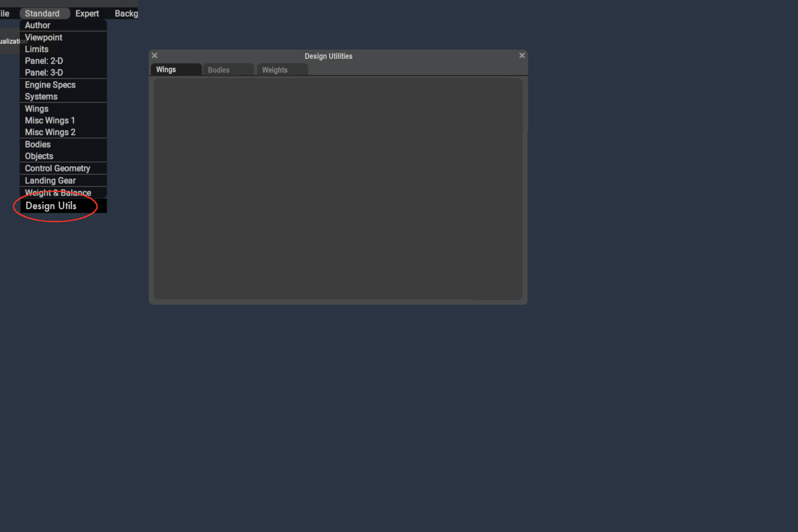The width and height of the screenshot is (798, 532).
Task: Click Misc Wings 1 menu entry
Action: coord(50,120)
